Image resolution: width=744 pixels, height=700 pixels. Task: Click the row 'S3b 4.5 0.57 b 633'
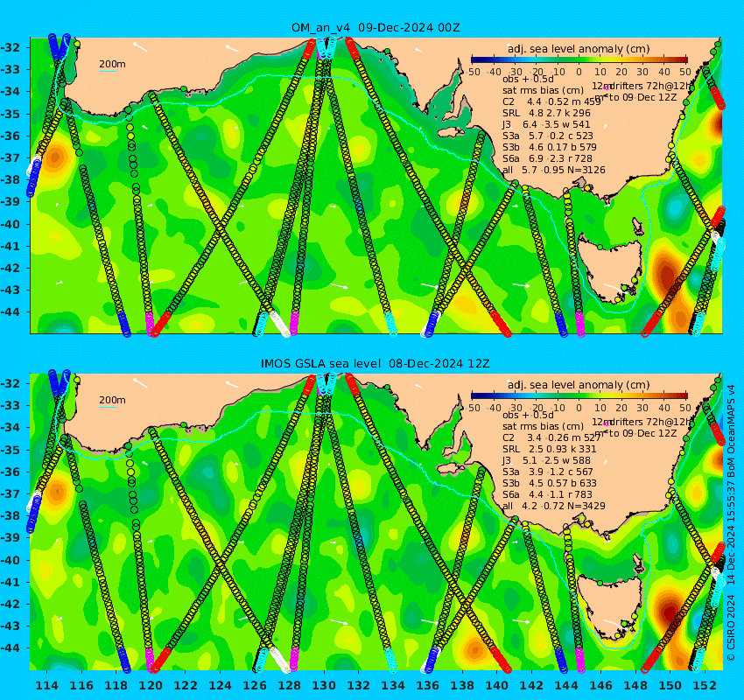point(550,483)
